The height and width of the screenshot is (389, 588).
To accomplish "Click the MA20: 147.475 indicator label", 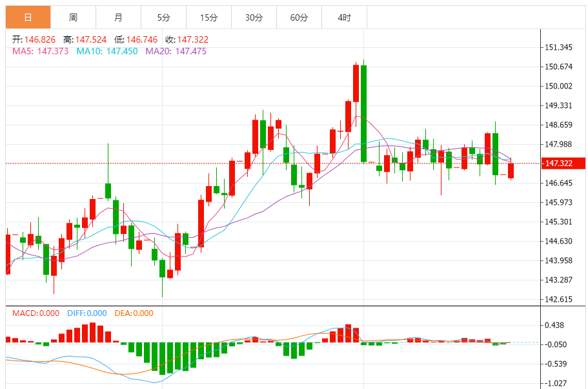I will pyautogui.click(x=176, y=51).
